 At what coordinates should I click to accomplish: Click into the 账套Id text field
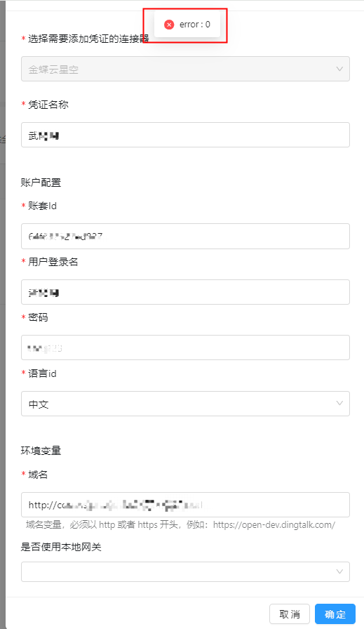pyautogui.click(x=185, y=237)
